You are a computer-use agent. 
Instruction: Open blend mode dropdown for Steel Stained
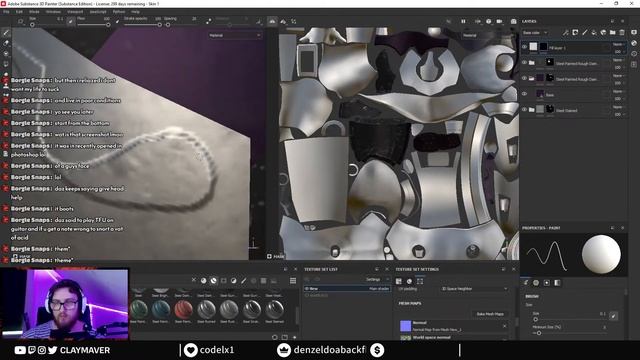pyautogui.click(x=619, y=107)
